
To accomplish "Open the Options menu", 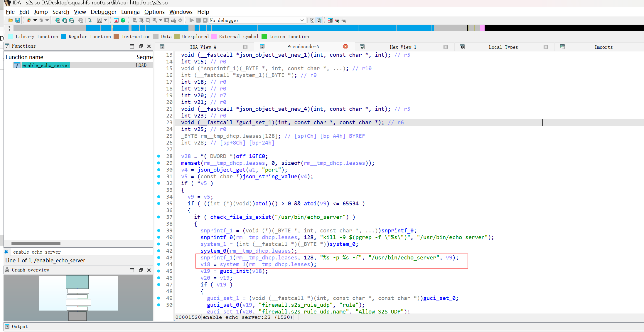I will pyautogui.click(x=154, y=12).
